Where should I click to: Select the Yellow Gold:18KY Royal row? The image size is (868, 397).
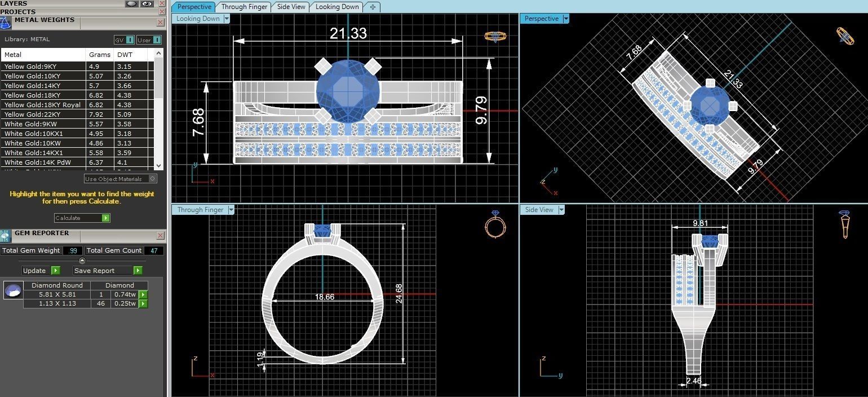(x=77, y=105)
